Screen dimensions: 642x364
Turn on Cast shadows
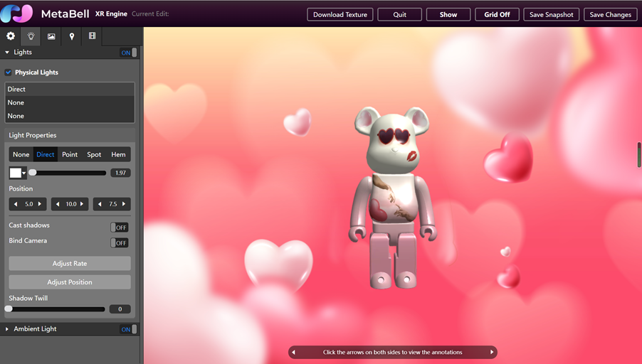coord(119,227)
